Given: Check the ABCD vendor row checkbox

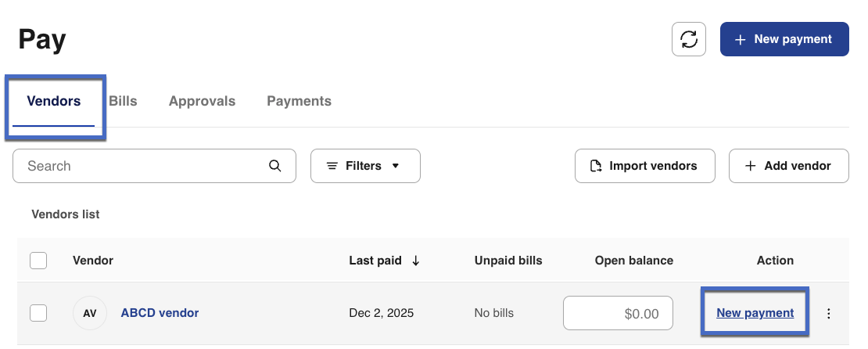Looking at the screenshot, I should click(x=38, y=313).
